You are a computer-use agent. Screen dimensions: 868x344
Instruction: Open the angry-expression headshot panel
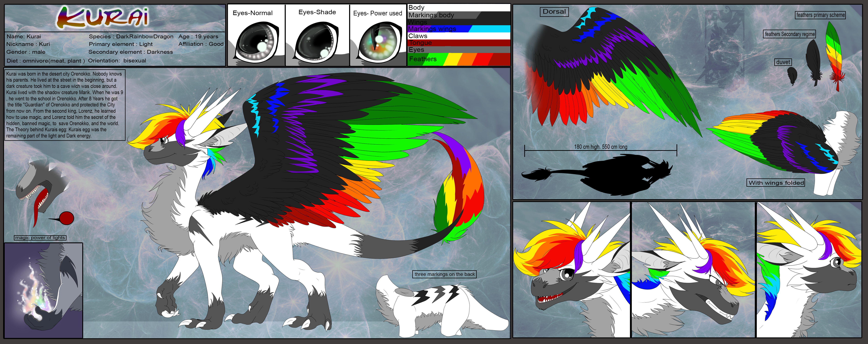[693, 270]
